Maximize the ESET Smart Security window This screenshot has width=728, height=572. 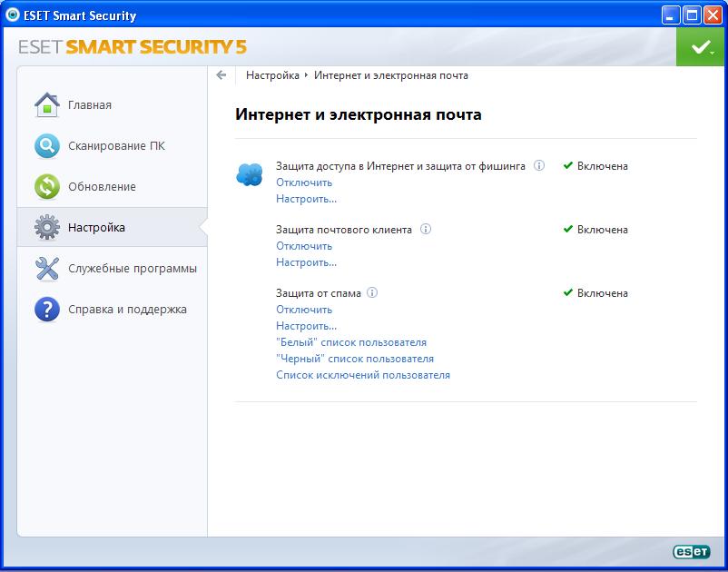692,15
